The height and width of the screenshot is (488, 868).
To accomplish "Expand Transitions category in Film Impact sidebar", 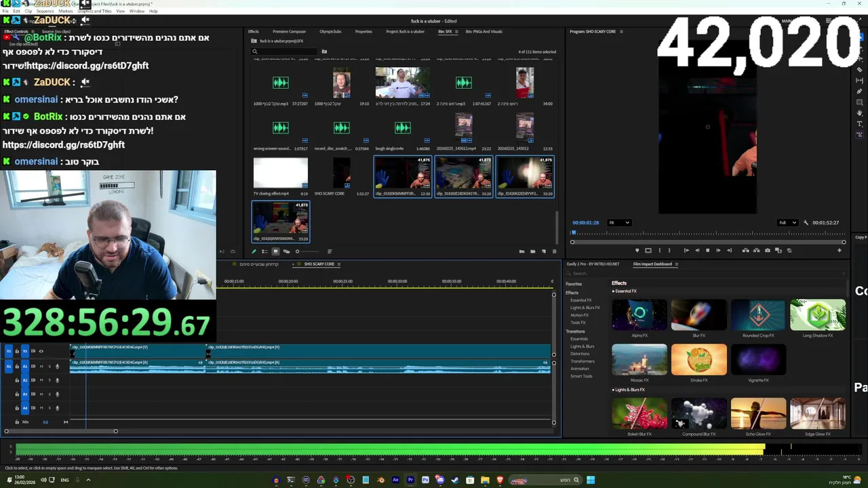I will pos(575,331).
